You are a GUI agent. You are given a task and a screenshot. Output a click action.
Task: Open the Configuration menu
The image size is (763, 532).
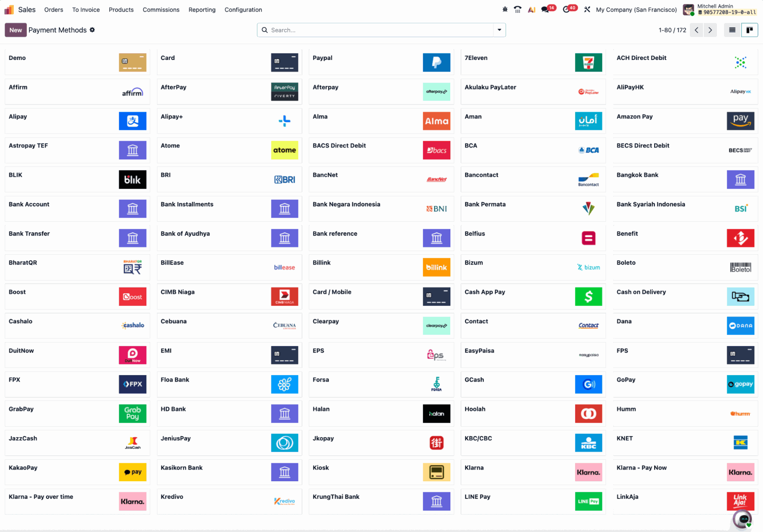[243, 10]
